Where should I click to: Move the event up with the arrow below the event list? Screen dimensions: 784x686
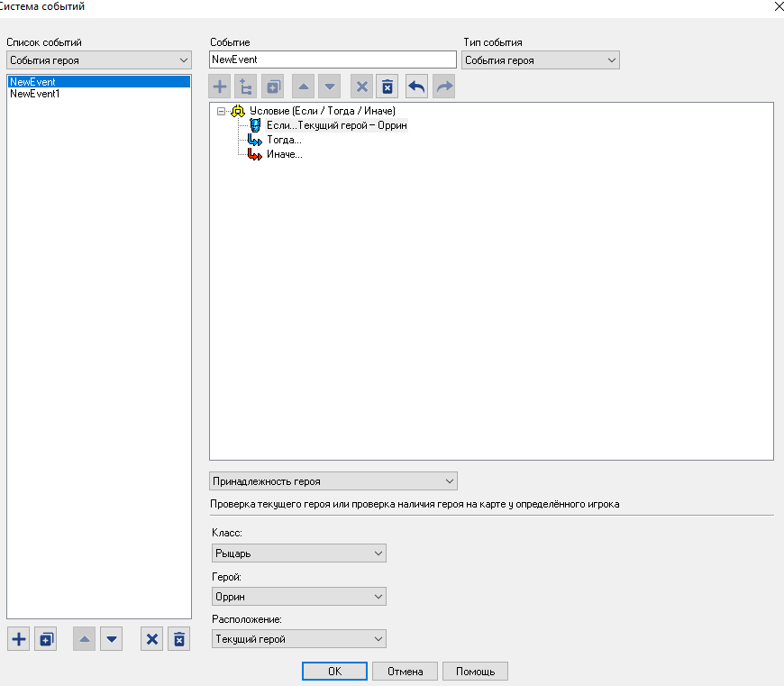[84, 639]
